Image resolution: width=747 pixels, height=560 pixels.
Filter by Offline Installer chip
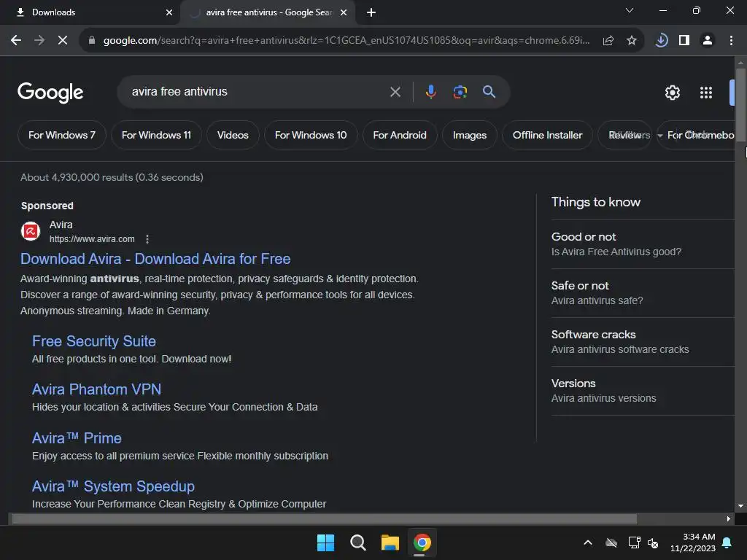coord(547,135)
